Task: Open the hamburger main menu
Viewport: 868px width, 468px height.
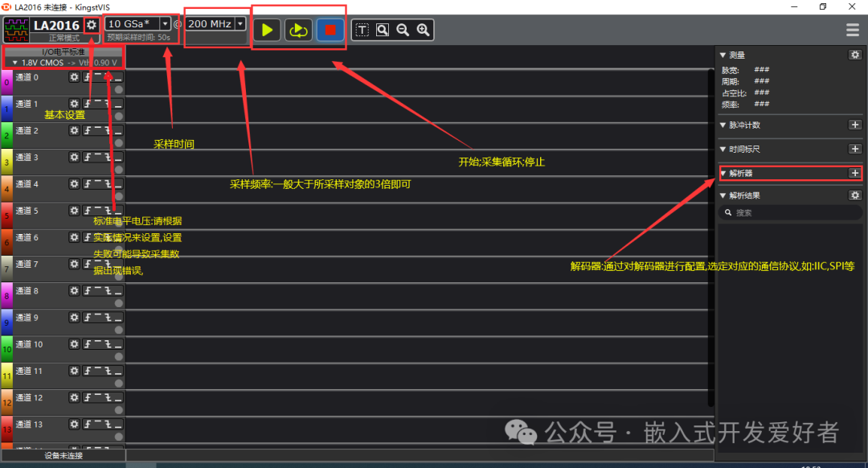Action: (x=853, y=30)
